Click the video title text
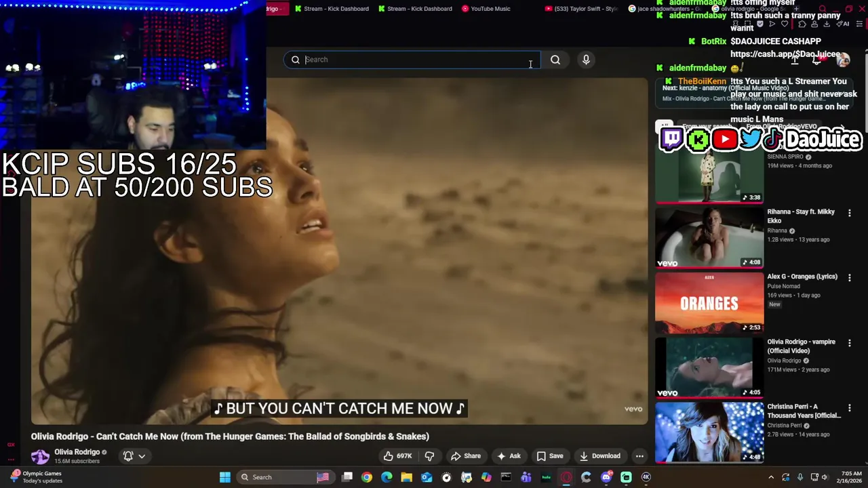Screen dimensions: 868x488 tap(230, 436)
